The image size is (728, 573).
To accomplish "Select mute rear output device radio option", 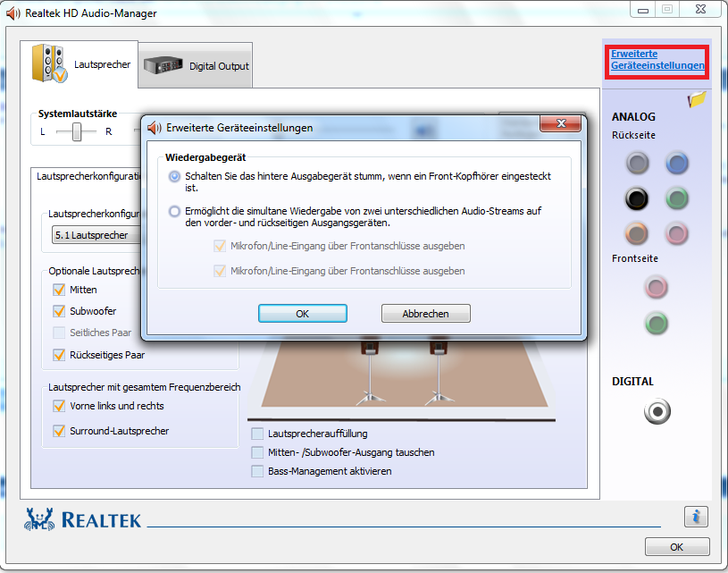I will [174, 177].
